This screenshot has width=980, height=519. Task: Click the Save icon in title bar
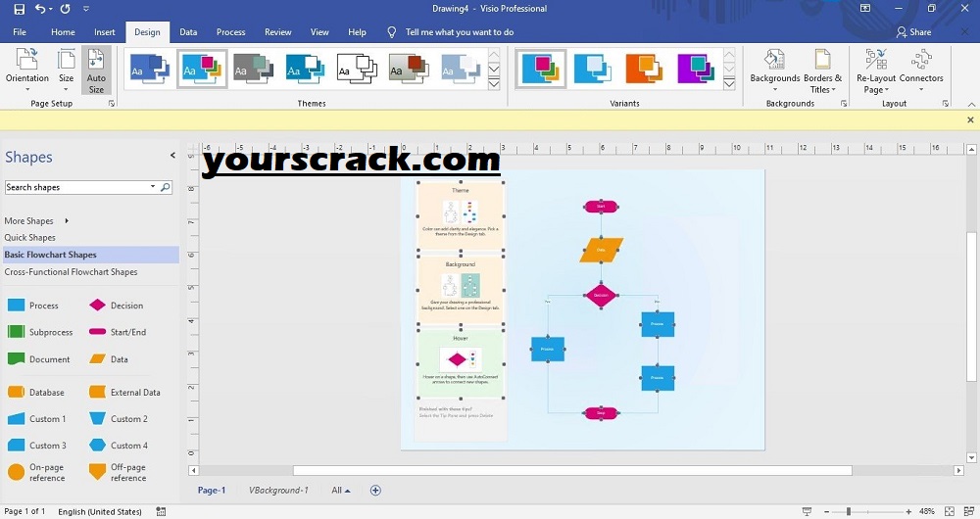click(20, 9)
